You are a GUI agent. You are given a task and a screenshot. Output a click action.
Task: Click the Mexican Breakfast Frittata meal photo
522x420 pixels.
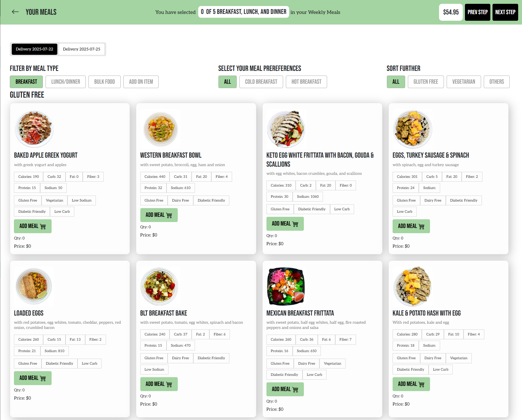286,286
